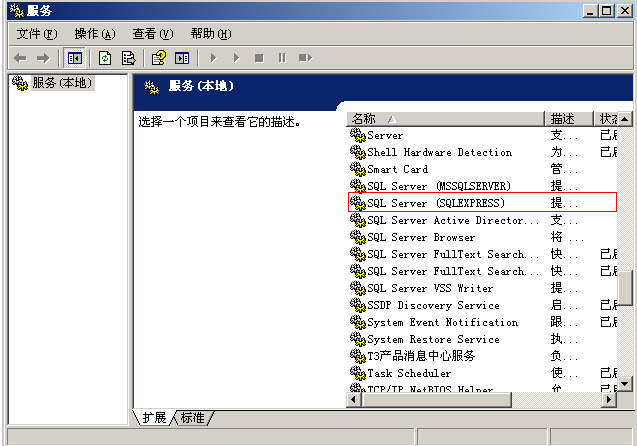Screen dimensions: 637x446
Task: Switch to the 标准 tab
Action: tap(193, 417)
